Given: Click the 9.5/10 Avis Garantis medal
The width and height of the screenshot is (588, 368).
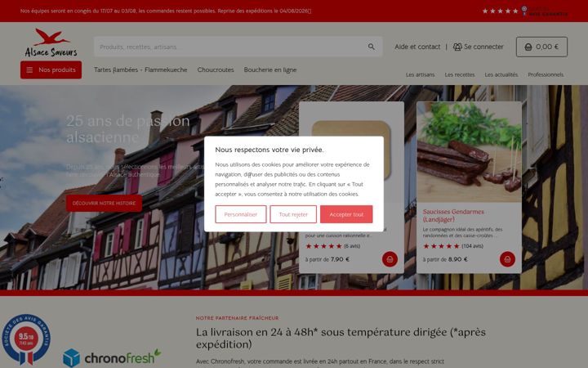Looking at the screenshot, I should click(26, 339).
